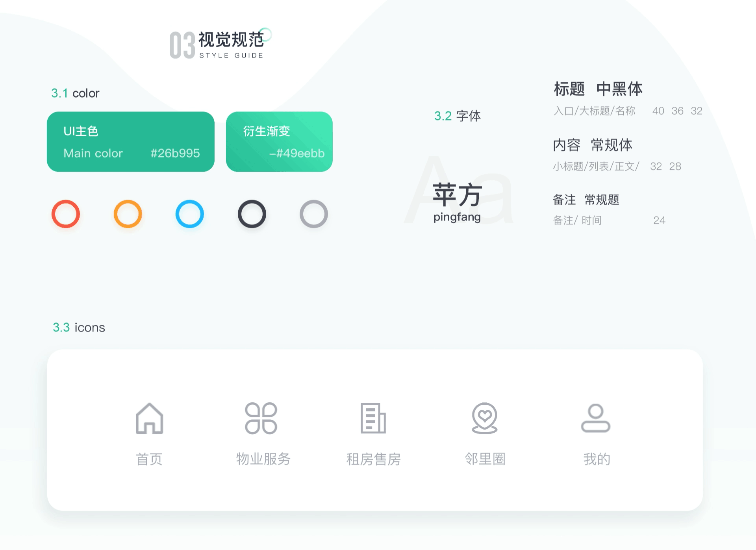Image resolution: width=756 pixels, height=550 pixels.
Task: Select the 邻里圈 tab label
Action: [x=485, y=459]
